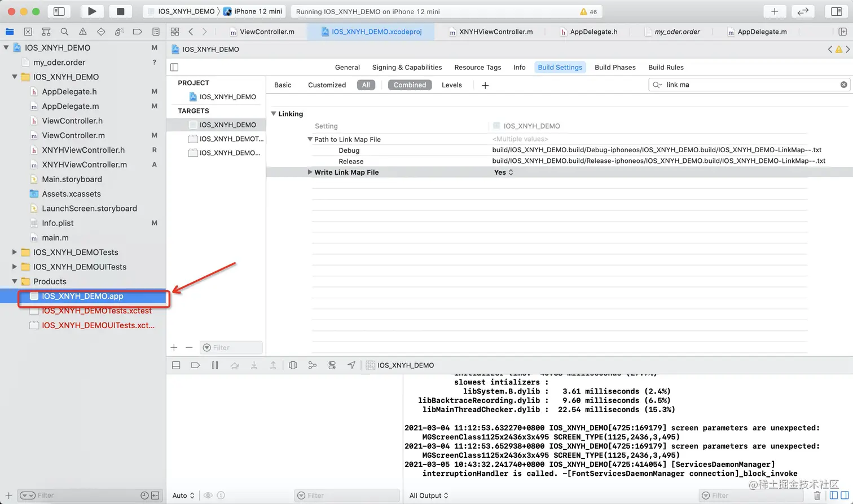Add an editor pane on the right
Image resolution: width=853 pixels, height=504 pixels.
(842, 32)
